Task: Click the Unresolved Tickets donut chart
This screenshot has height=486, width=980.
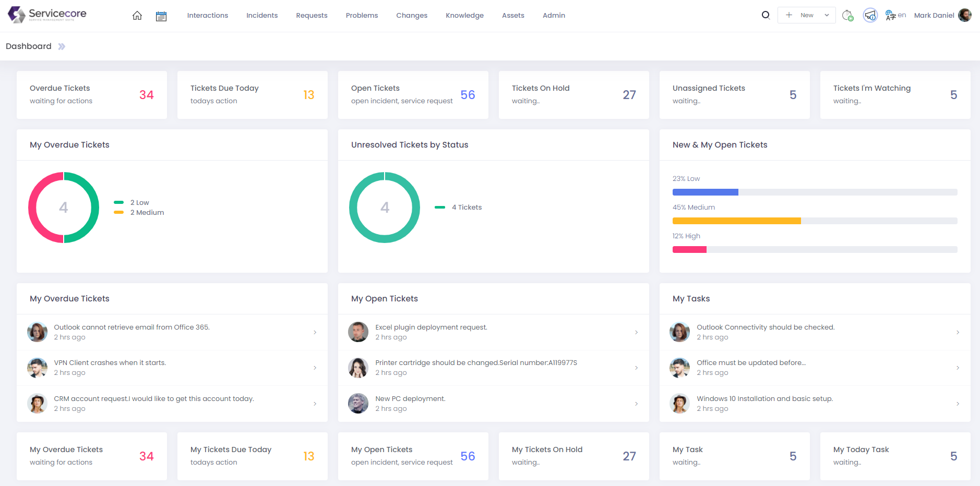Action: [x=385, y=207]
